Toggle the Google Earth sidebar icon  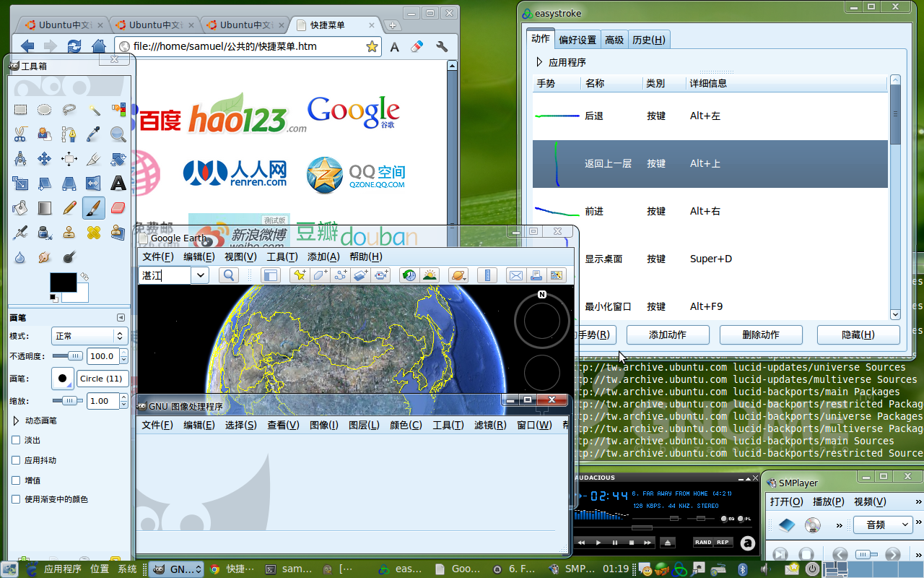point(270,275)
